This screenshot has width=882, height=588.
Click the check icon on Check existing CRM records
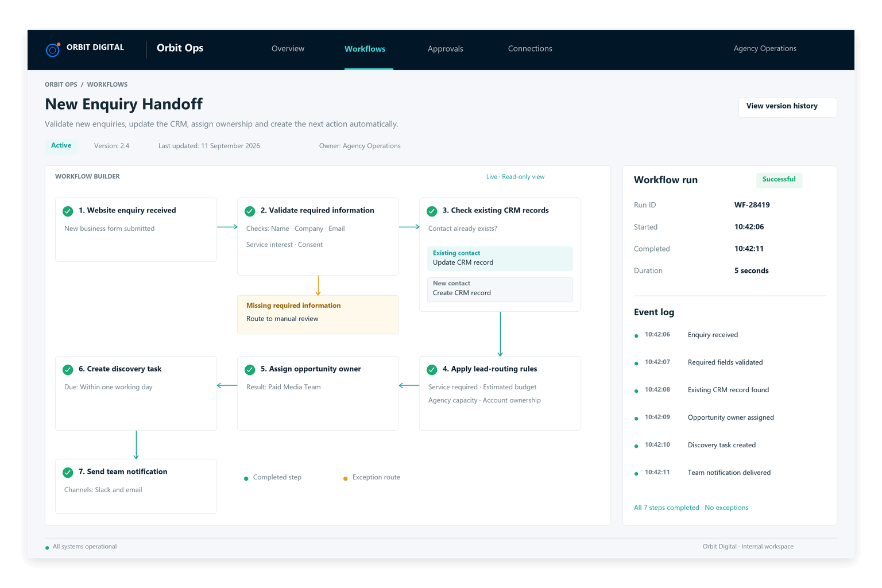[x=432, y=211]
